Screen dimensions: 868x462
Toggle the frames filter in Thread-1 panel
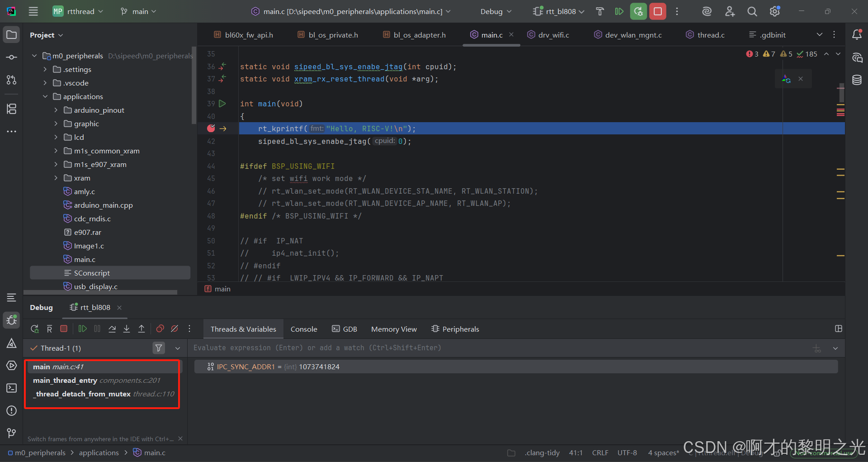[159, 348]
